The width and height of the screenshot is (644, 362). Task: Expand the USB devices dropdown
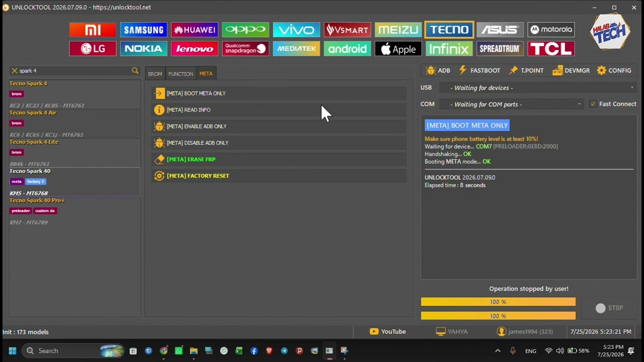click(537, 87)
